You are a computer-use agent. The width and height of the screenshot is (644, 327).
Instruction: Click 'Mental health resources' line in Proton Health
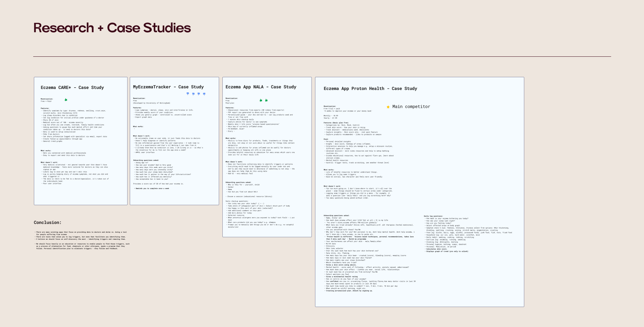click(337, 160)
